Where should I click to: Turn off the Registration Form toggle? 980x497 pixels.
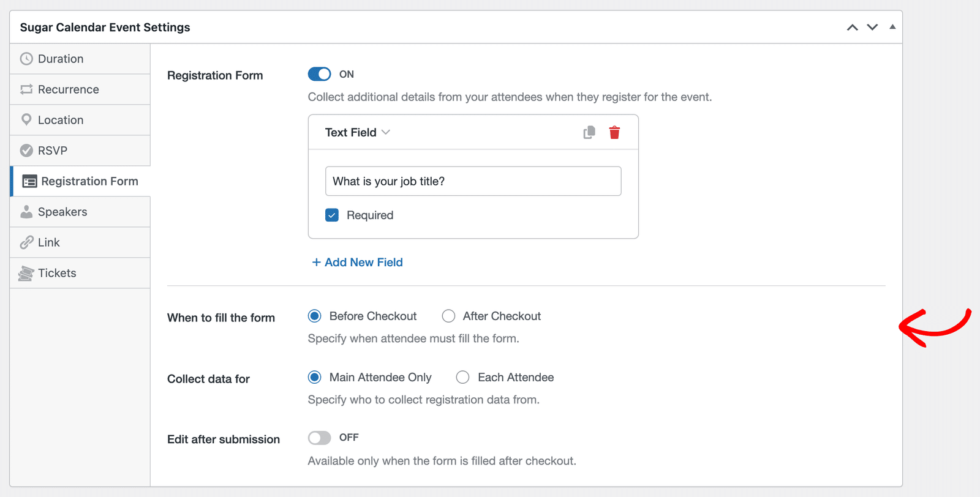tap(319, 74)
